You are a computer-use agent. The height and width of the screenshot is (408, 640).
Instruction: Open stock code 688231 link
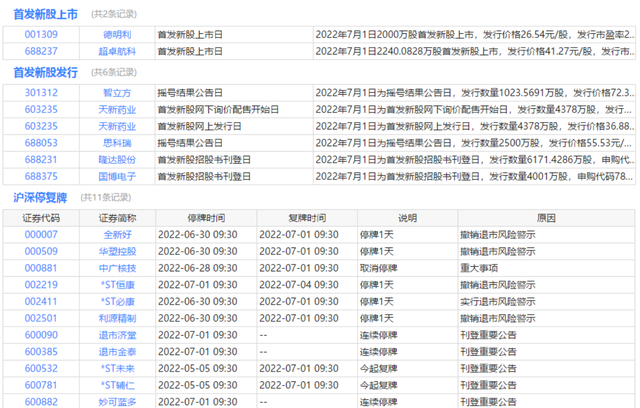tap(41, 160)
